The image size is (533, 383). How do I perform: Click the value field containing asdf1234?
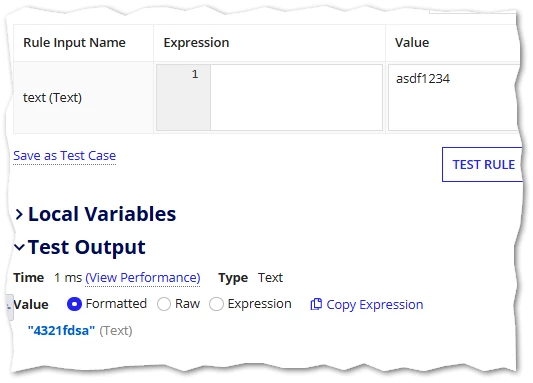point(454,98)
